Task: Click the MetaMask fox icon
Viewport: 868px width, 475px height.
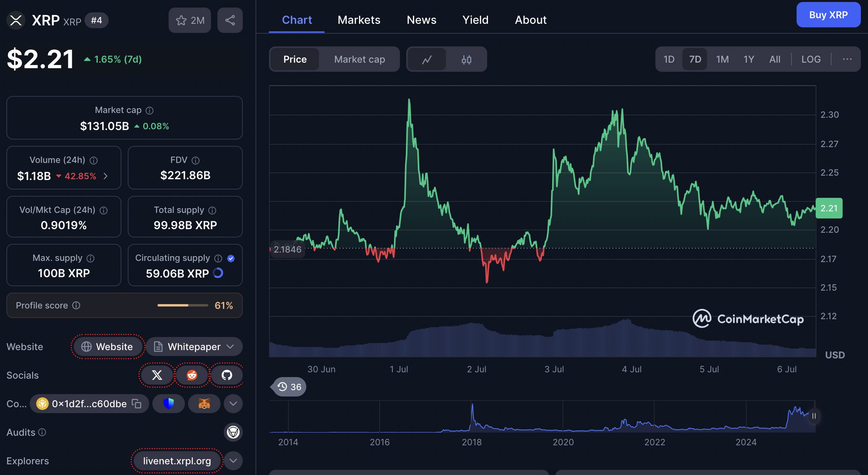Action: tap(204, 404)
